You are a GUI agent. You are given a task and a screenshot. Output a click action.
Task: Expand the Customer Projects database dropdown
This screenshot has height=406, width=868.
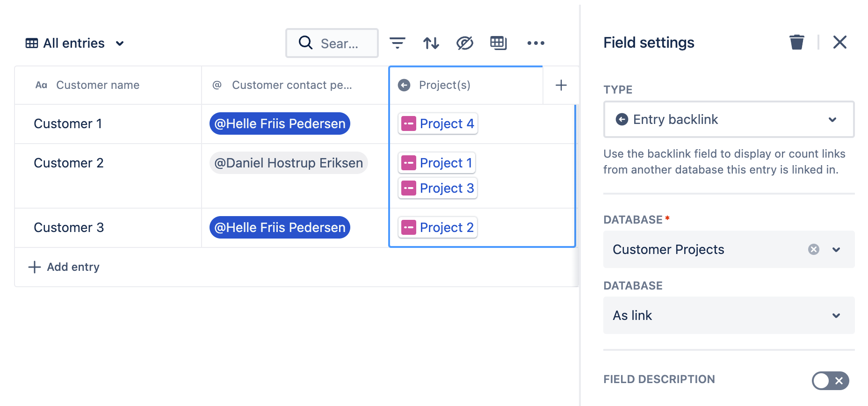(836, 249)
